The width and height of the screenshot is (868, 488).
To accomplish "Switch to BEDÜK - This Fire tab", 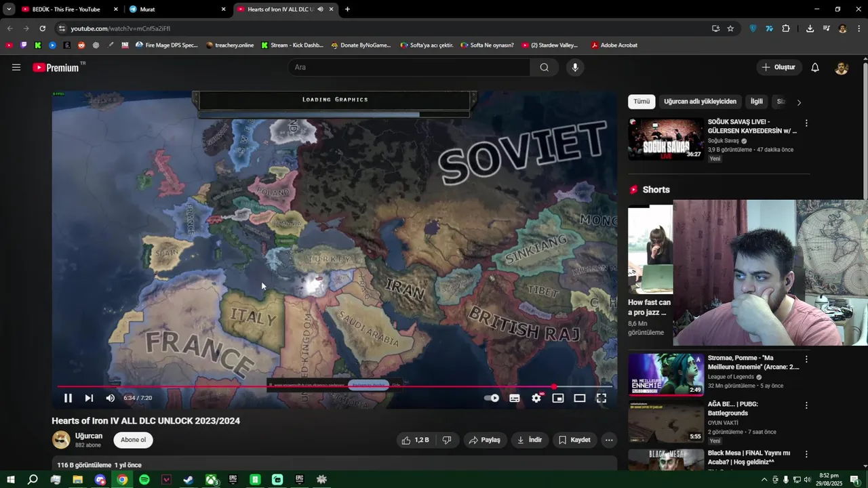I will [x=70, y=9].
